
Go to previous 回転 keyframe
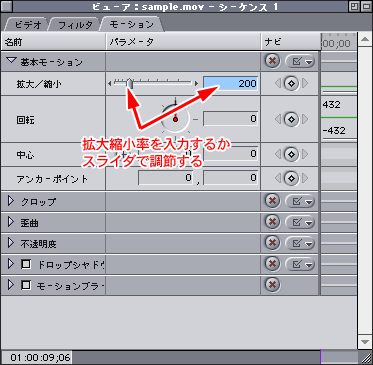(278, 119)
